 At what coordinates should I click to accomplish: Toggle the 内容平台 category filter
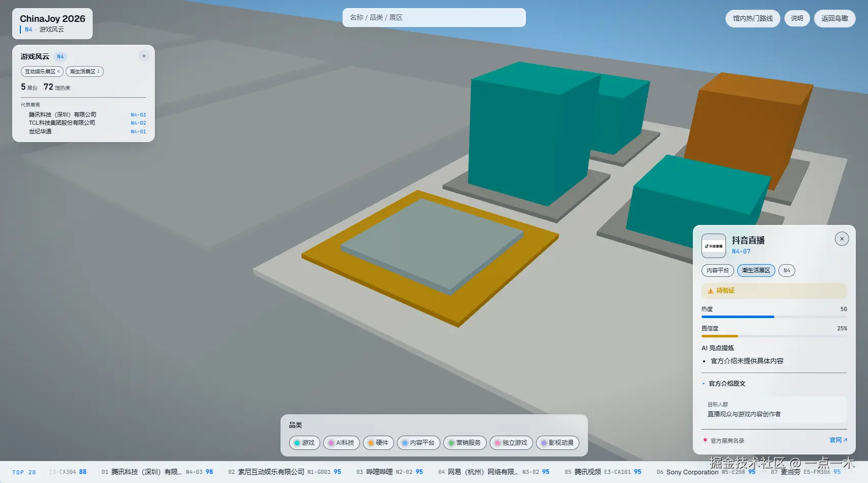coord(418,443)
